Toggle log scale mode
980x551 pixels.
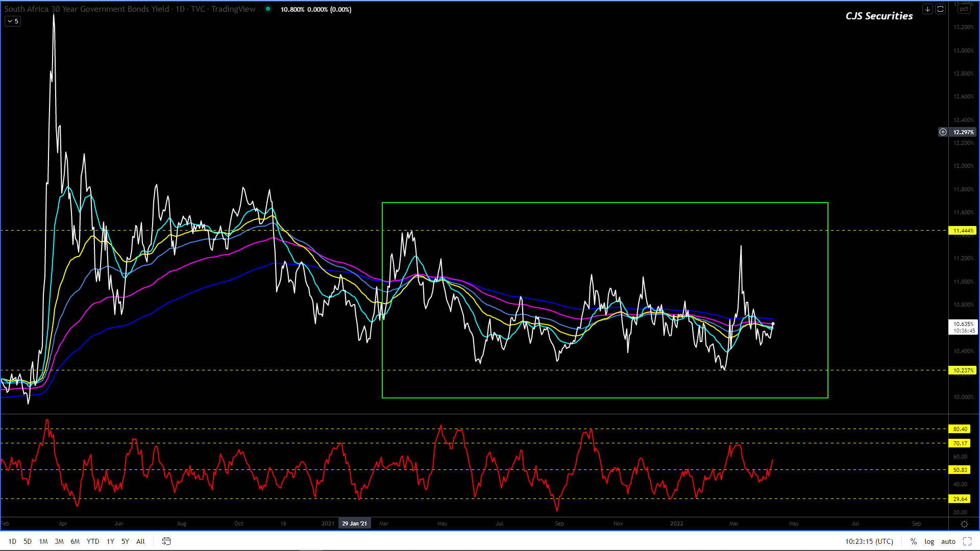click(929, 541)
